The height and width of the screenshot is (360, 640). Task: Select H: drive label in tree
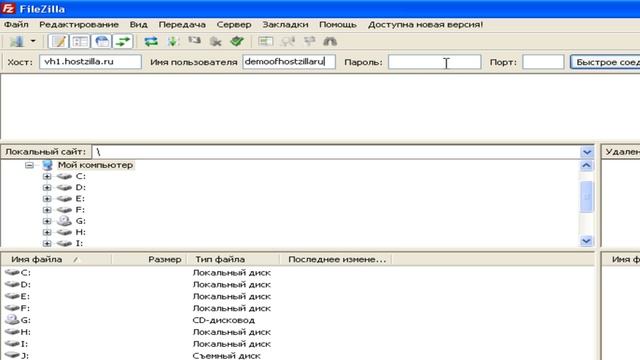(x=80, y=232)
